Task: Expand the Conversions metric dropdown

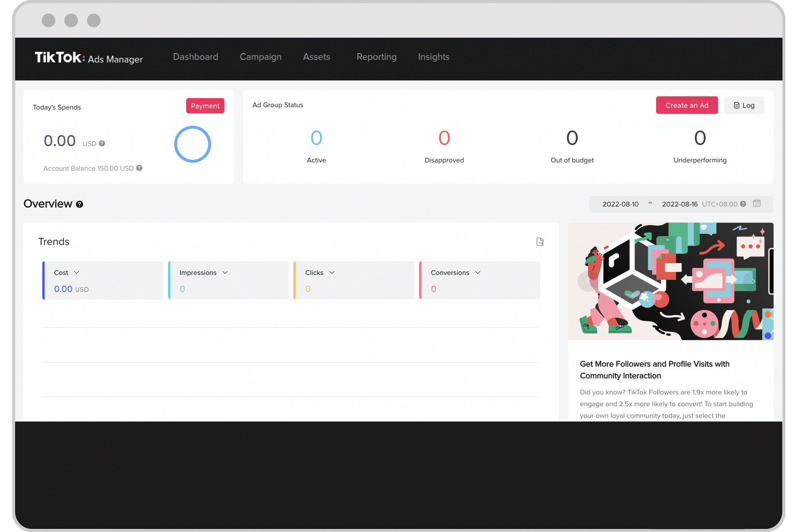Action: pos(478,273)
